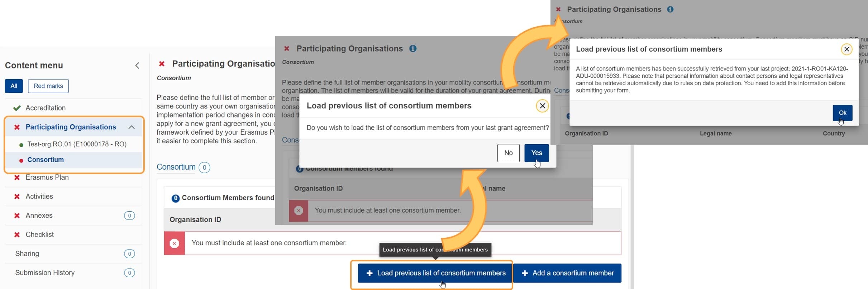
Task: Close the success dialog with the X
Action: coord(846,49)
